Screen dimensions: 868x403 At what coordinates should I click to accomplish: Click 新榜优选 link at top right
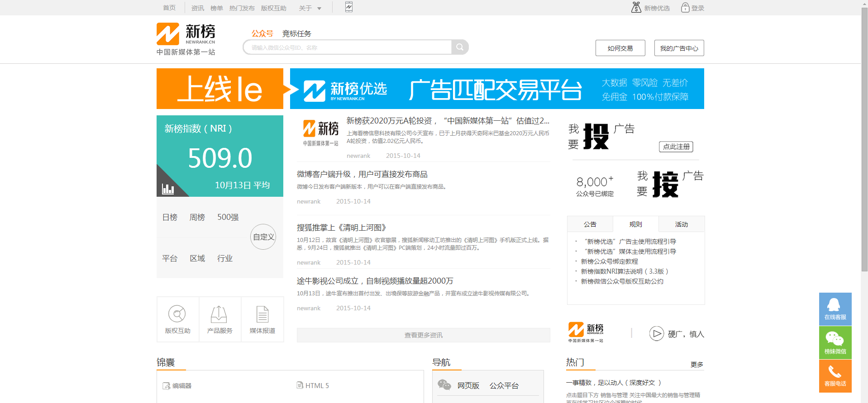(657, 8)
